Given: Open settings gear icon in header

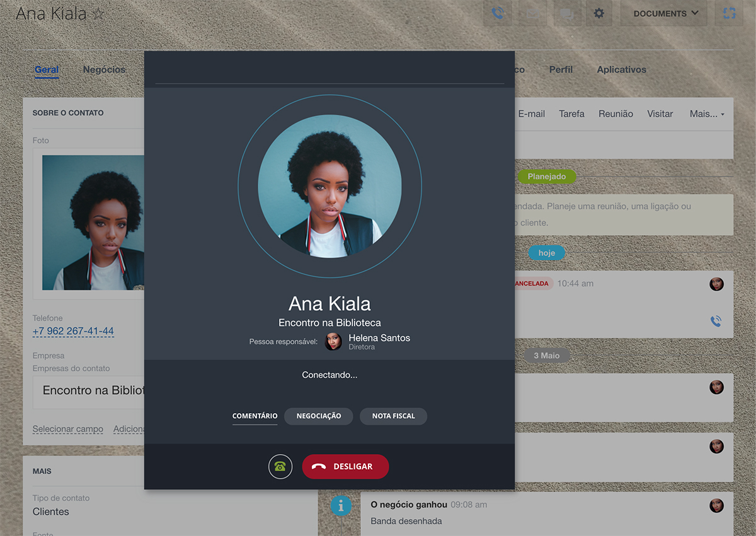Looking at the screenshot, I should click(x=599, y=13).
